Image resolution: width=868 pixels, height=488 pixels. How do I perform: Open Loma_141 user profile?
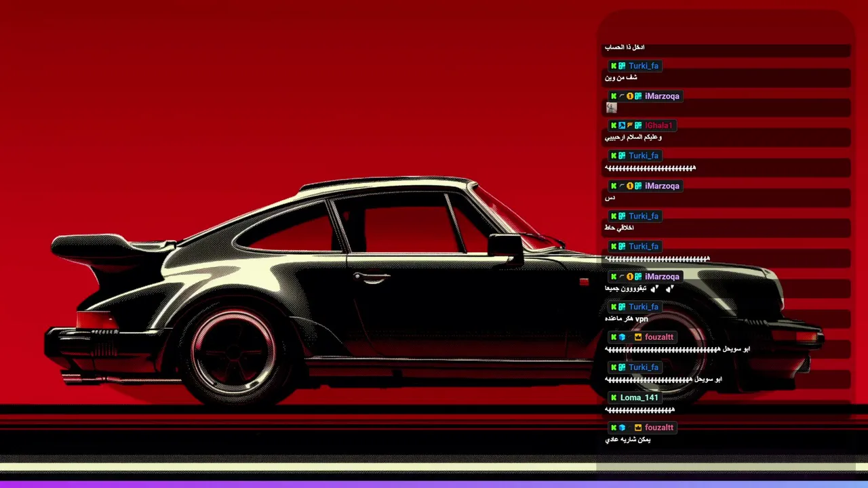[x=639, y=398]
